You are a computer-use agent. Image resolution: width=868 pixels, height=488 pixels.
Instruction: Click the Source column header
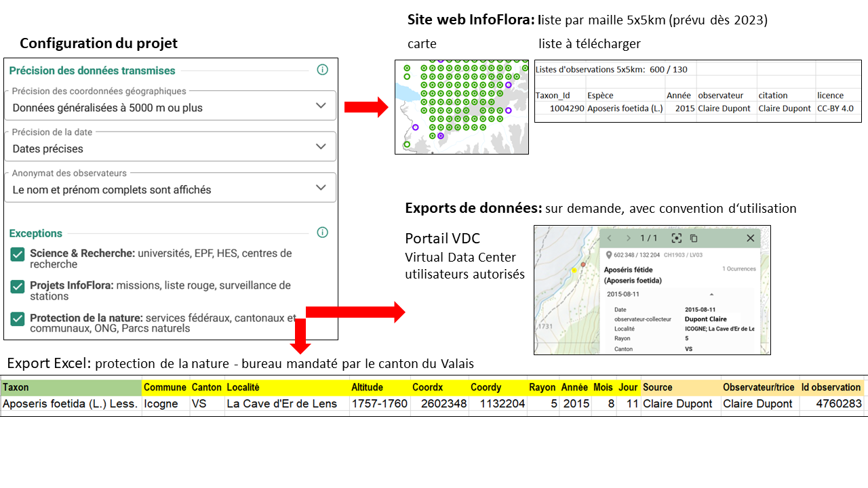pos(680,388)
